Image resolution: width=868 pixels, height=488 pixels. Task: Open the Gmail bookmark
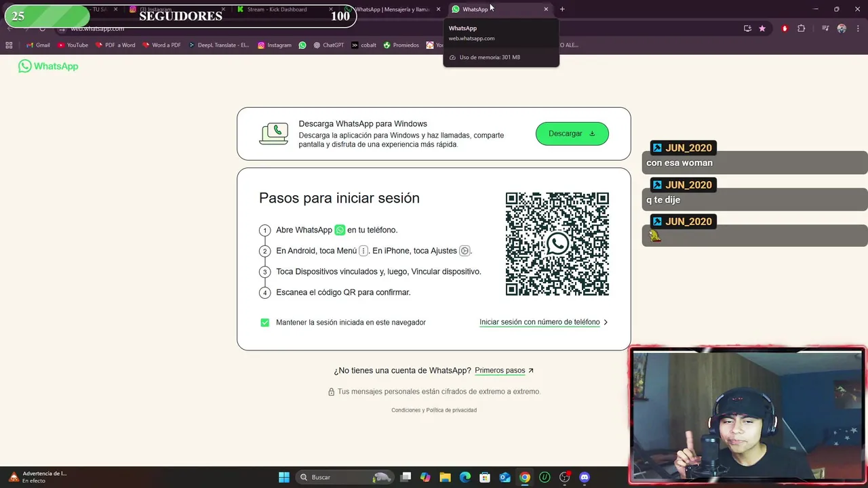[x=38, y=45]
